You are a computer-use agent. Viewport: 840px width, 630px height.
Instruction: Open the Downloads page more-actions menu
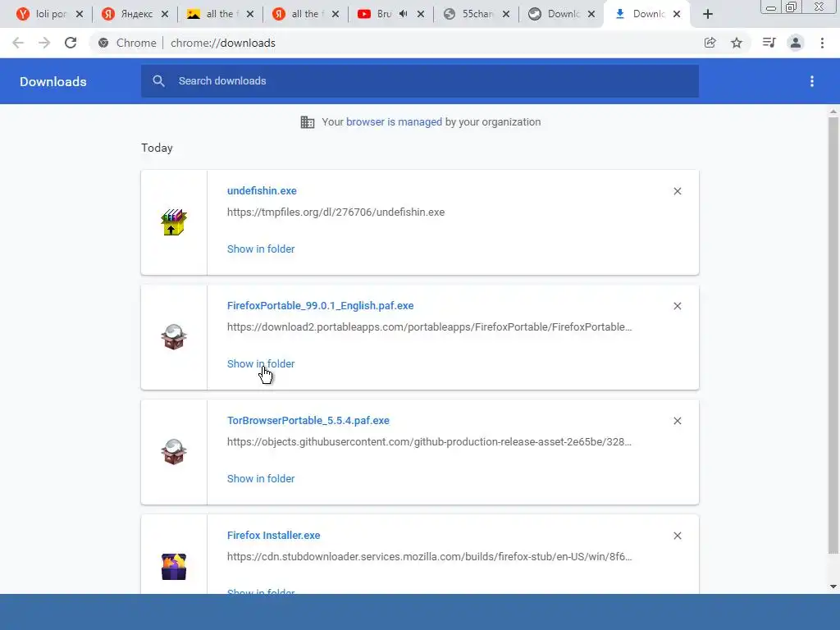(x=812, y=81)
